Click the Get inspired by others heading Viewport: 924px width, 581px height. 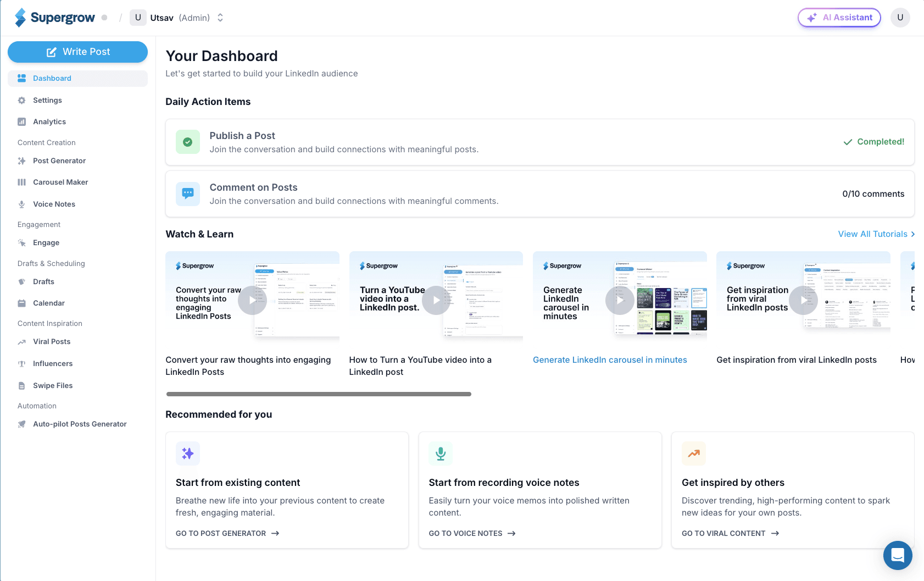pos(733,483)
